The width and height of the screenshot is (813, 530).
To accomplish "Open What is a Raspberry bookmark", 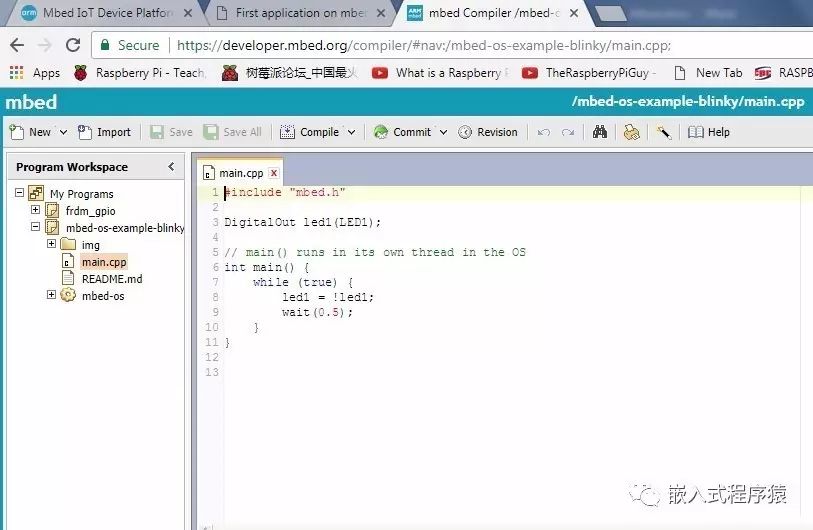I will point(440,73).
